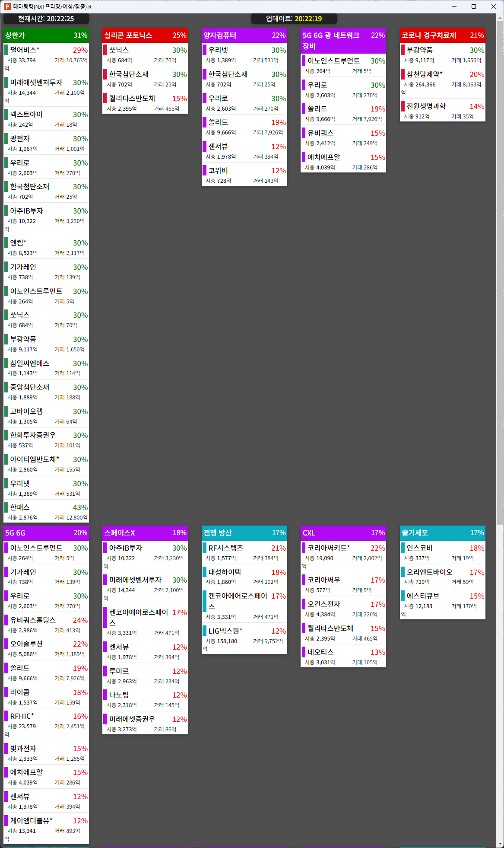Image resolution: width=504 pixels, height=848 pixels.
Task: Open the 양자컴퓨터 theme header
Action: pos(244,35)
